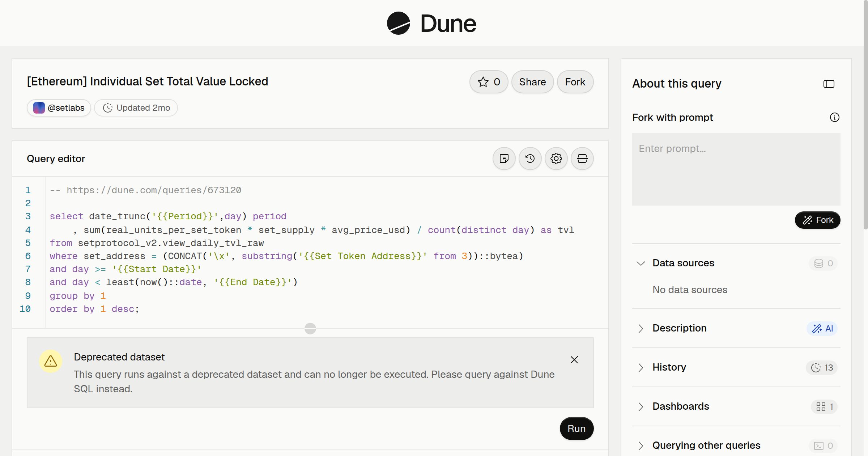868x456 pixels.
Task: Click the Querying other queries count badge
Action: (823, 446)
